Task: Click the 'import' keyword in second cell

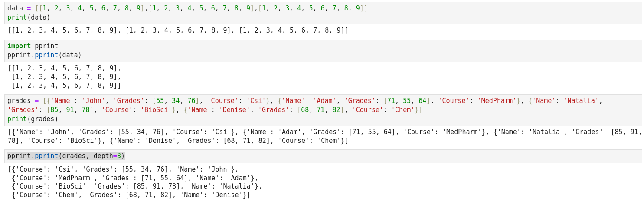Action: coord(19,46)
